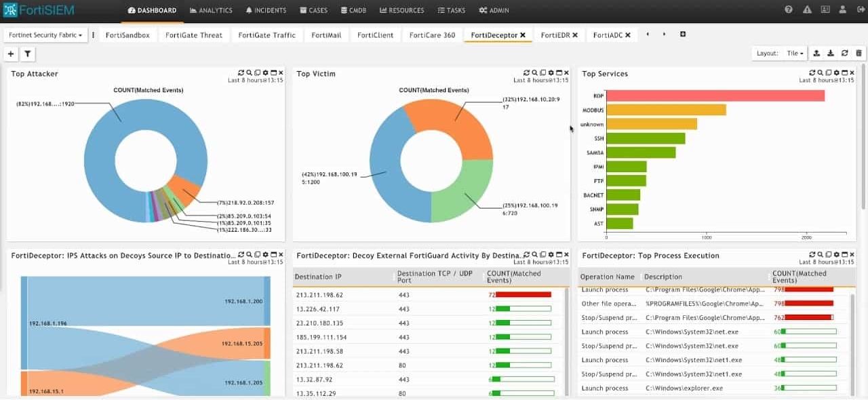Open the ADMIN menu

click(x=494, y=10)
